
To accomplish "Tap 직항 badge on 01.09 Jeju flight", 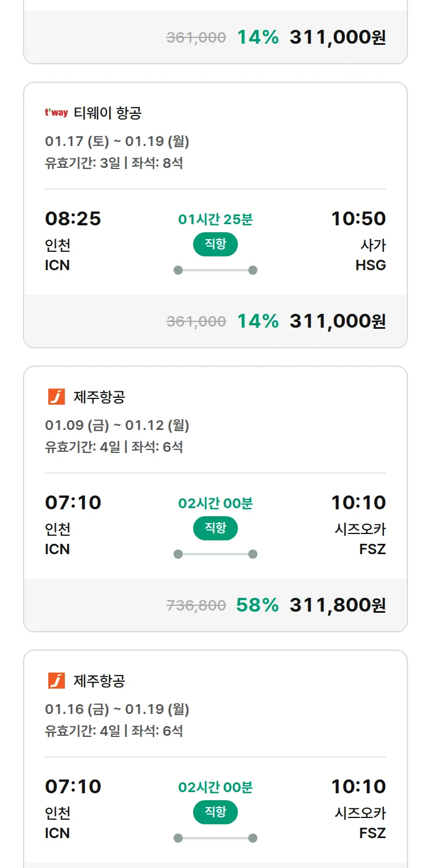I will point(215,528).
